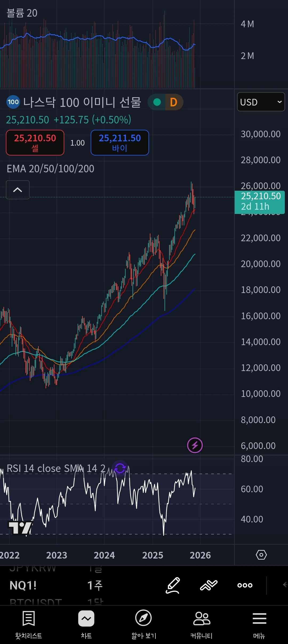Screen dimensions: 288x644
Task: Open the 왓치리스트 tab
Action: pos(29,625)
